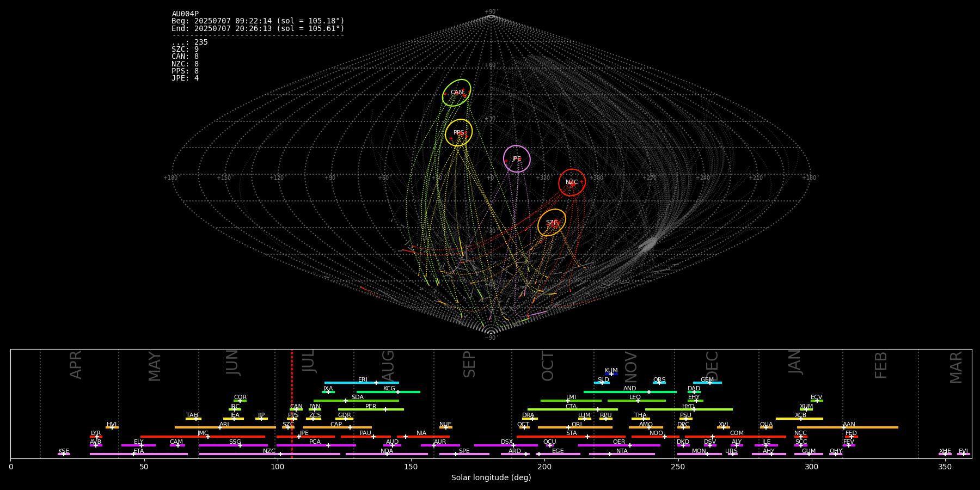The width and height of the screenshot is (980, 490).
Task: Click the 'AU004P' station title text
Action: tap(185, 14)
